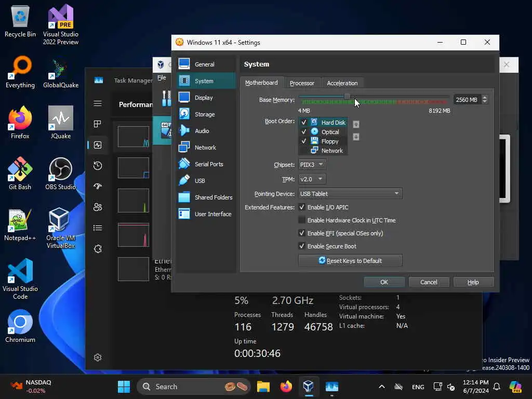Click Reset Keys to Default button
Image resolution: width=532 pixels, height=399 pixels.
(350, 261)
